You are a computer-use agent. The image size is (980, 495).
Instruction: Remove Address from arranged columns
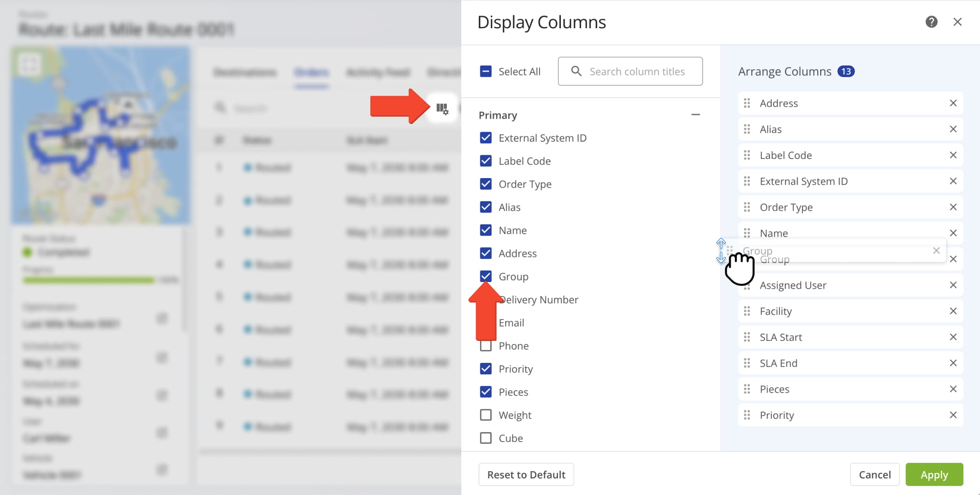953,103
